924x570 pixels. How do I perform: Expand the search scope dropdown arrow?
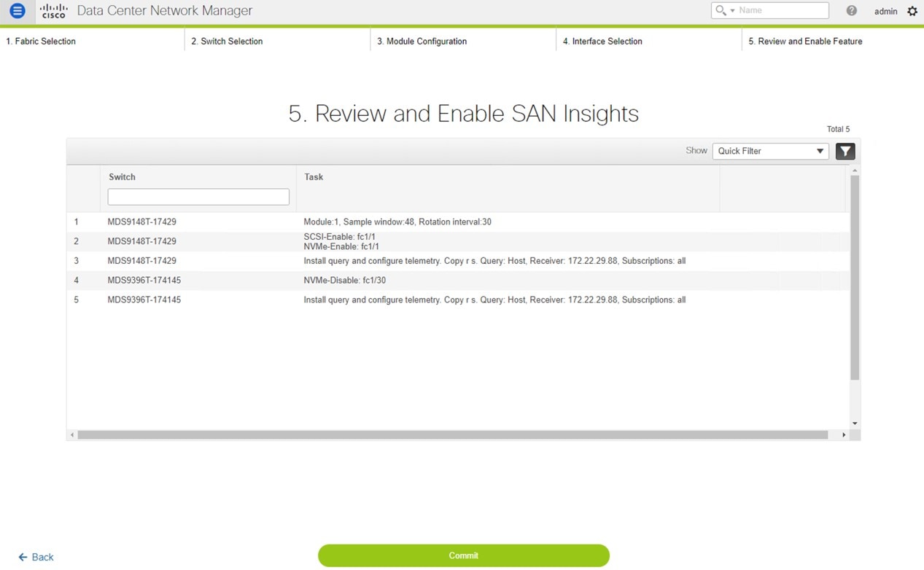(732, 11)
